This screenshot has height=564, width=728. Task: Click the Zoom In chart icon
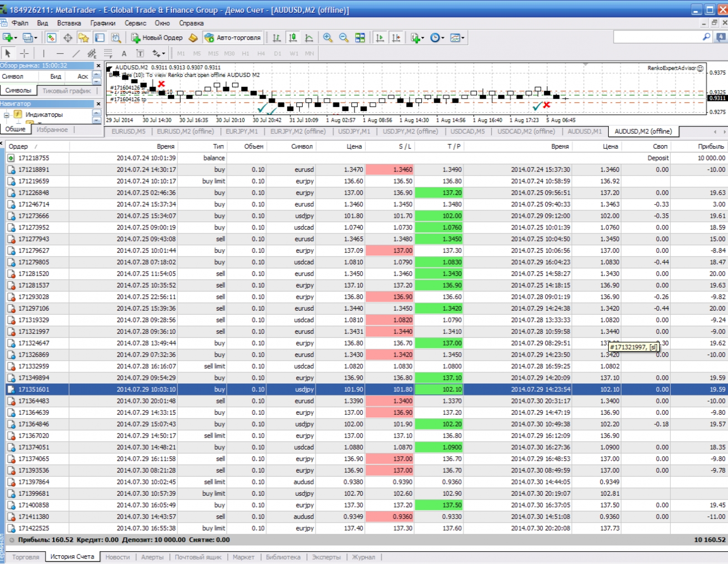[328, 38]
